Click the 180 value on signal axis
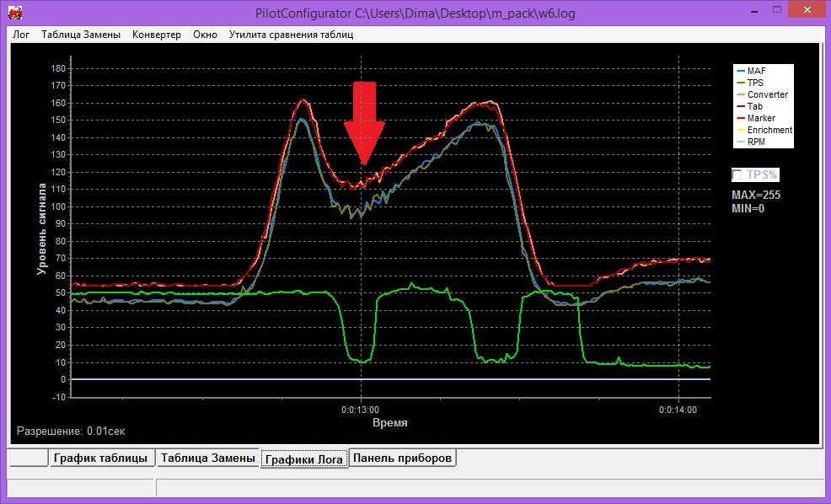Image resolution: width=831 pixels, height=504 pixels. pos(58,68)
